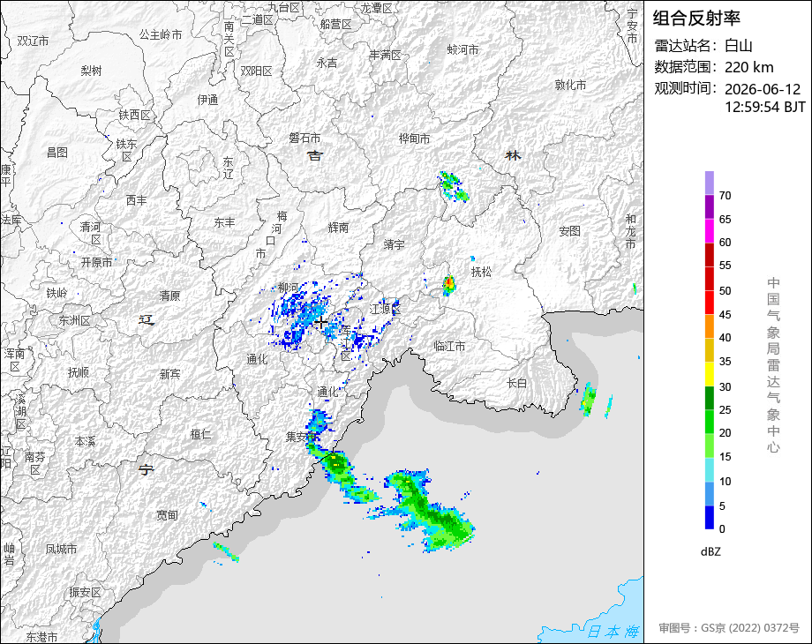812x644 pixels.
Task: Pick the bright red swatch between 45 and 50
Action: [709, 302]
